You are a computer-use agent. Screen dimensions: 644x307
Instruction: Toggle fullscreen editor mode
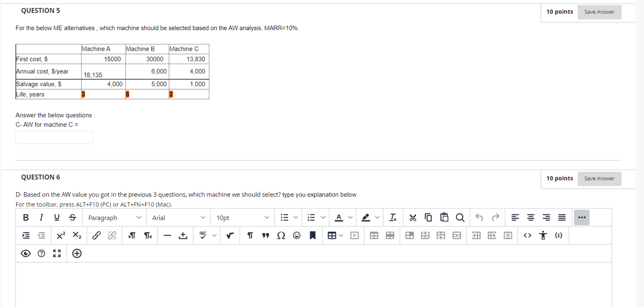tap(57, 254)
